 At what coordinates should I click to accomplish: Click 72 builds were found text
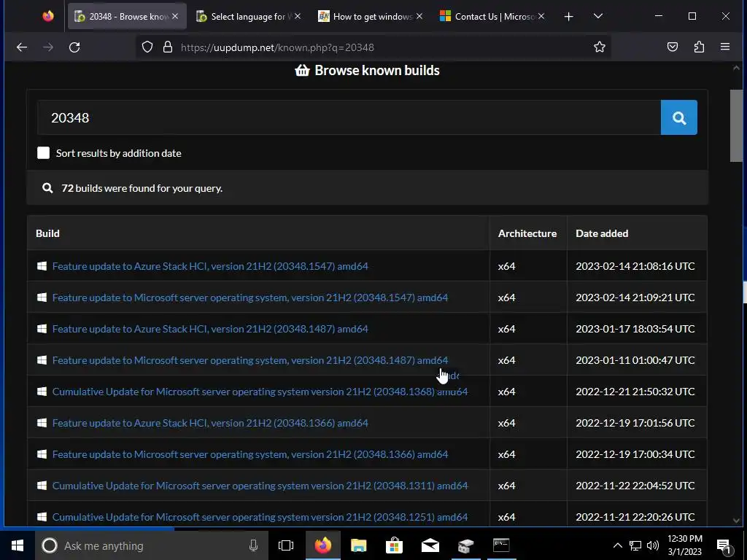click(142, 188)
